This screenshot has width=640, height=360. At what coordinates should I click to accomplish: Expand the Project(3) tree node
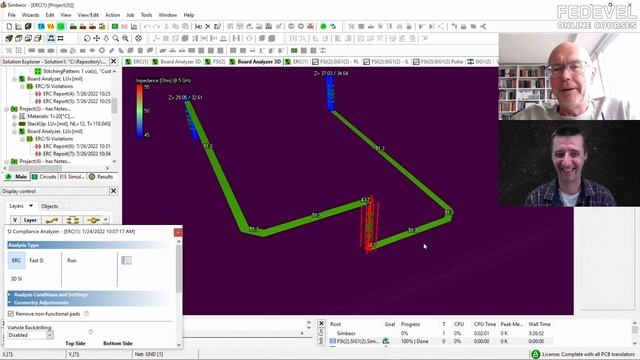pos(7,109)
